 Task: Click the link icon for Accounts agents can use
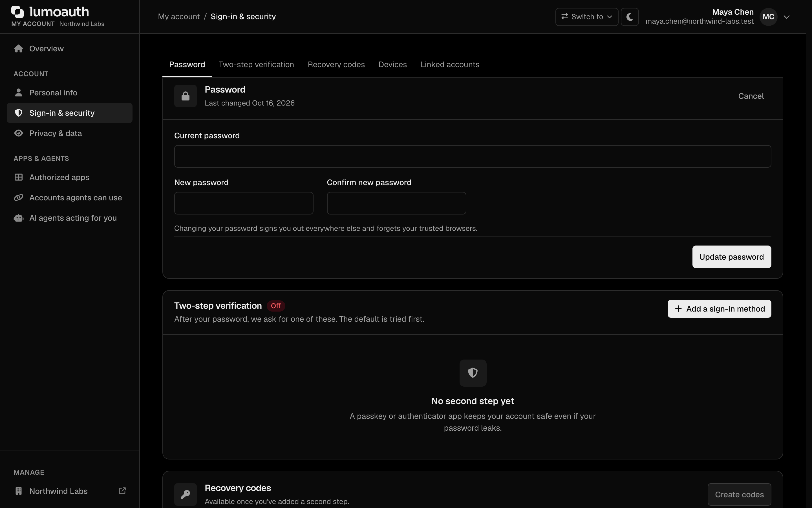click(18, 198)
